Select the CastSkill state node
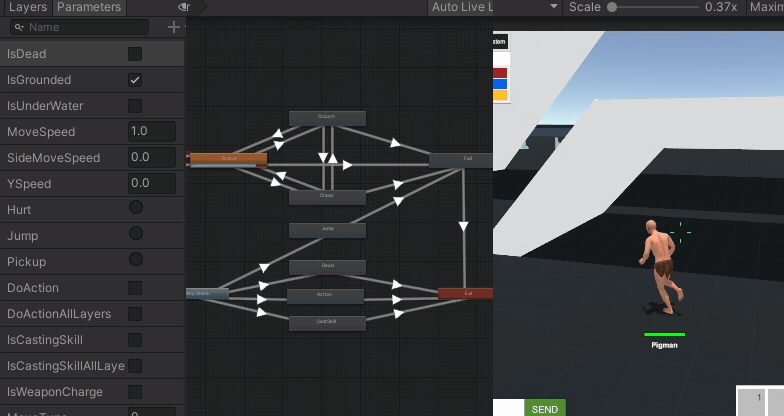The width and height of the screenshot is (784, 416). [x=327, y=324]
